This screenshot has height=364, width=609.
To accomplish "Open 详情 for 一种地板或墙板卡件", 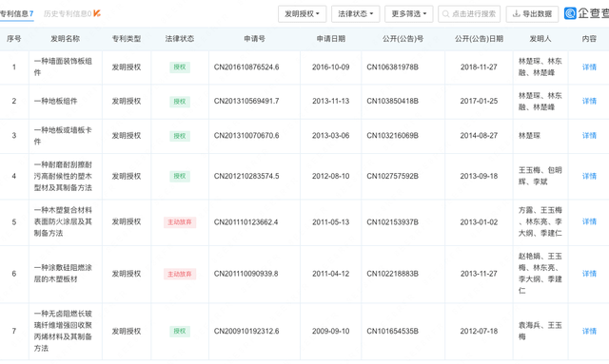I will pos(589,136).
